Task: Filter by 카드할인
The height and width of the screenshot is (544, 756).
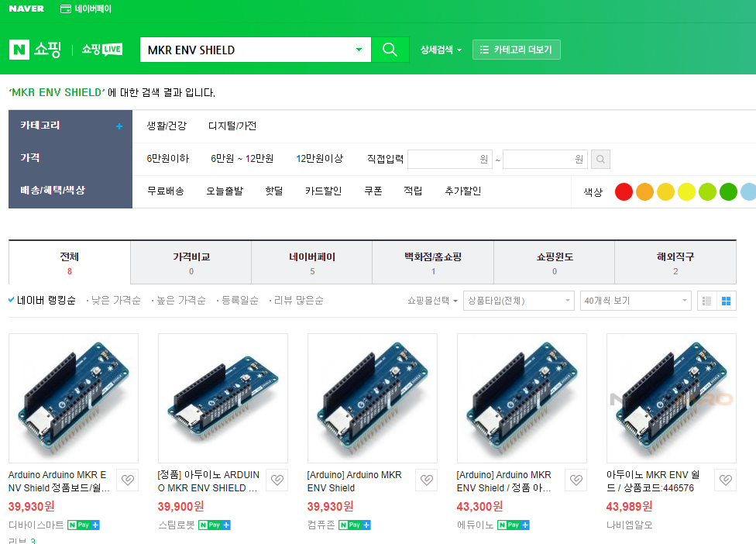Action: [x=324, y=191]
